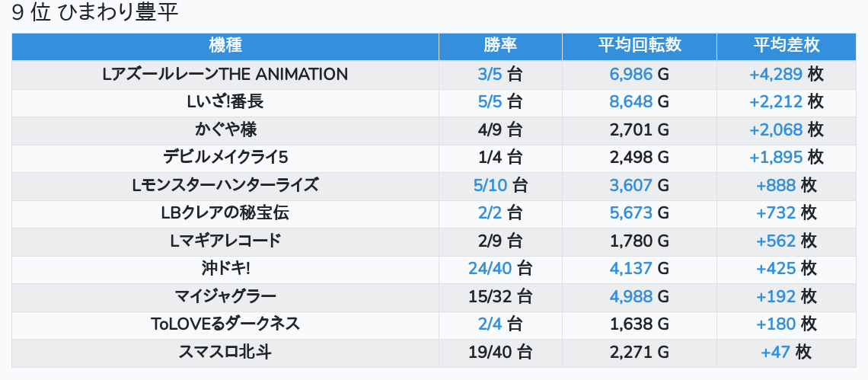Click the 機種 column header

[225, 46]
